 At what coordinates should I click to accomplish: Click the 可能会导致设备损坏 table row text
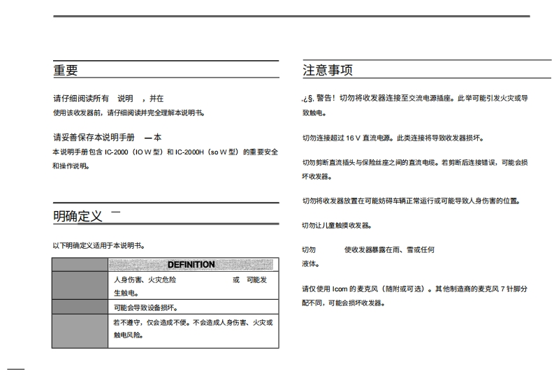[x=145, y=307]
